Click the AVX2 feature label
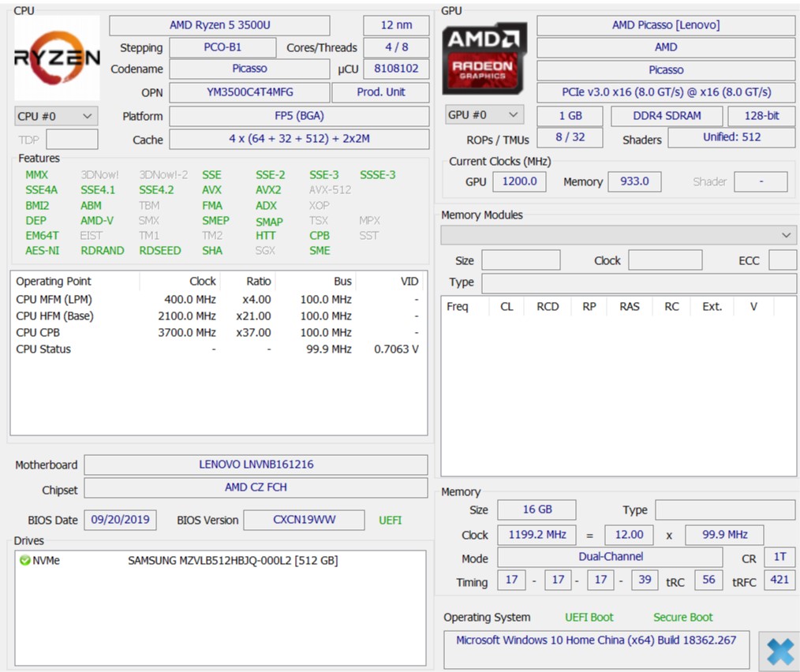This screenshot has height=672, width=800. tap(268, 190)
